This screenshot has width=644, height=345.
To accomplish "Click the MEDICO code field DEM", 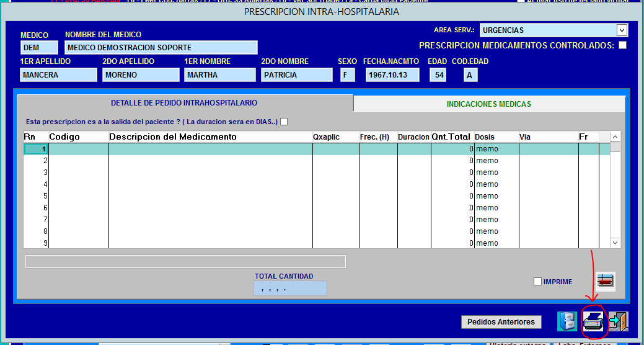I will pos(39,48).
